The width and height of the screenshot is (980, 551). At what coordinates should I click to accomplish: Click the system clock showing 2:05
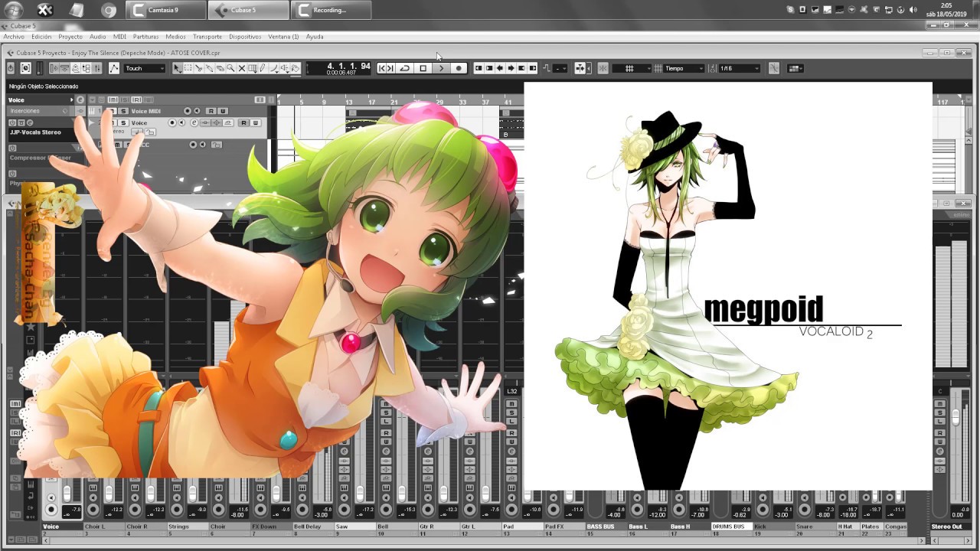click(x=948, y=5)
